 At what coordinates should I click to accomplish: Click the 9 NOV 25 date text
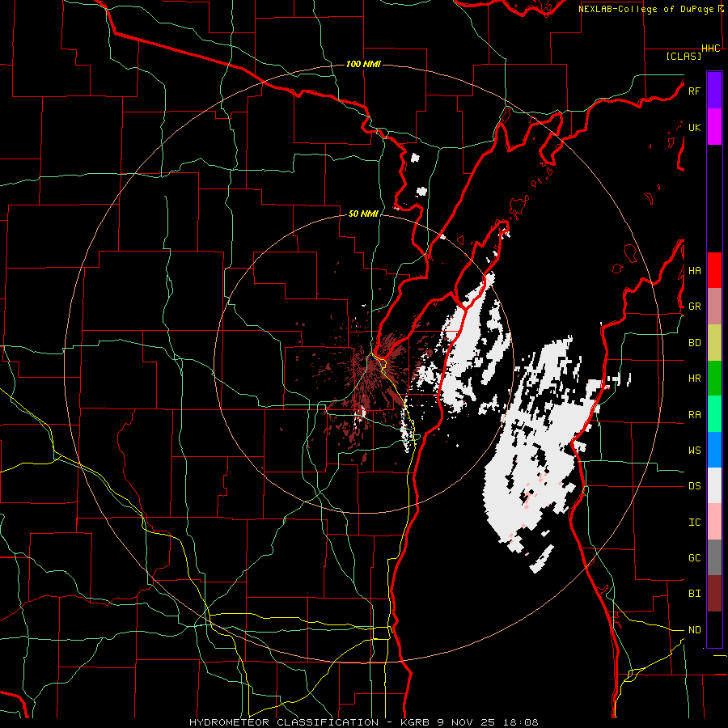pyautogui.click(x=466, y=722)
